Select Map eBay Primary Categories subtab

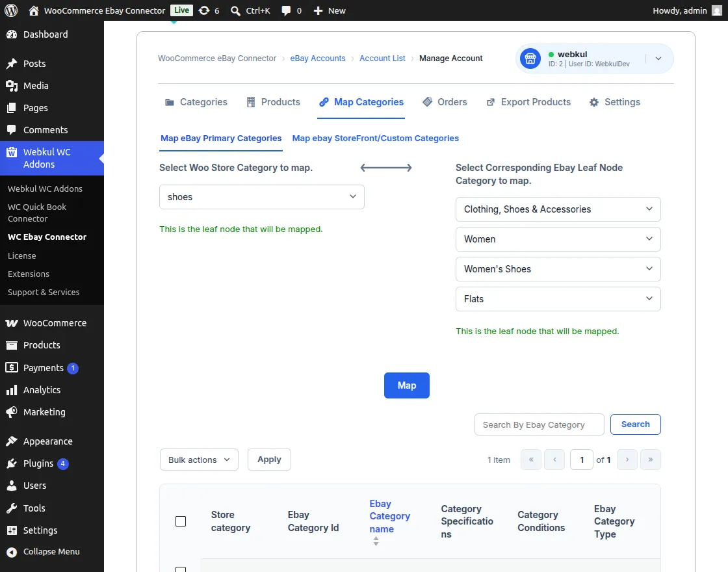pos(221,138)
